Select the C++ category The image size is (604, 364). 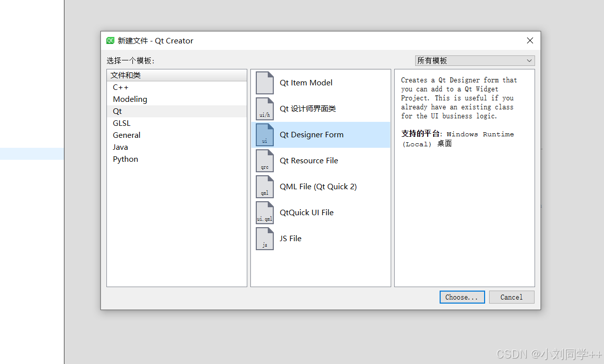177,87
